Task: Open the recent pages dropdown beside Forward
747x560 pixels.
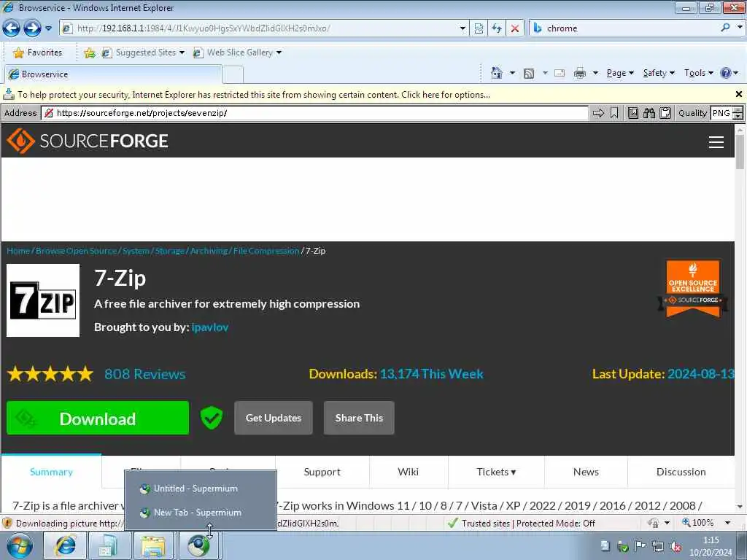Action: [x=49, y=28]
